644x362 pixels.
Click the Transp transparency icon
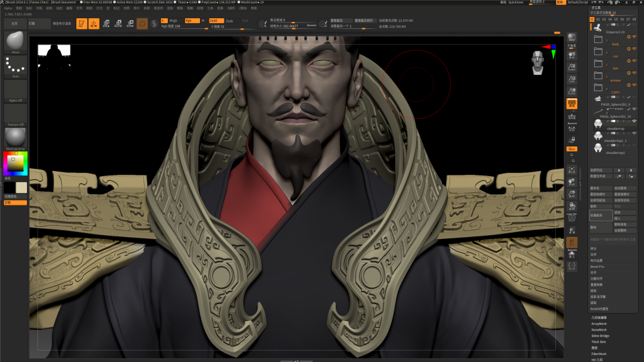[x=572, y=230]
